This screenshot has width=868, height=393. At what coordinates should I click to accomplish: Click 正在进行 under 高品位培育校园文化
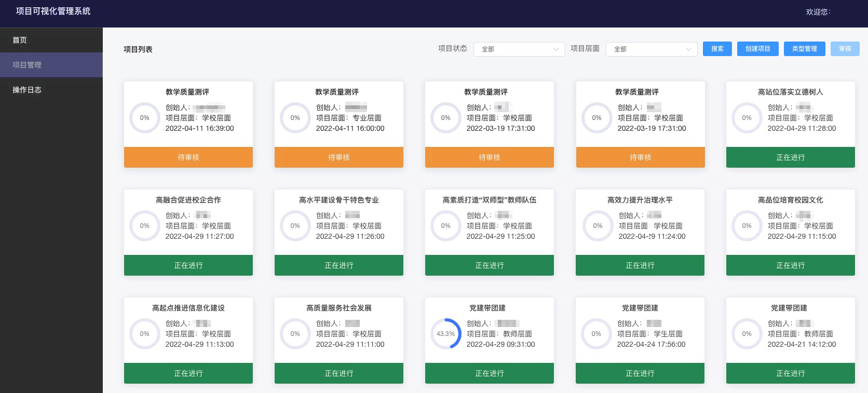(790, 265)
